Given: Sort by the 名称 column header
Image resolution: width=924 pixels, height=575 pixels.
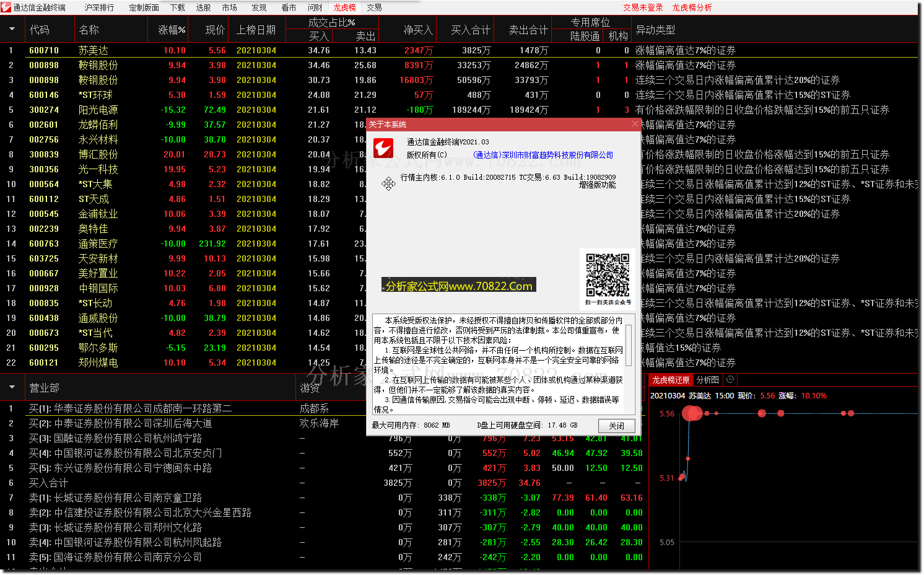Looking at the screenshot, I should pyautogui.click(x=89, y=30).
